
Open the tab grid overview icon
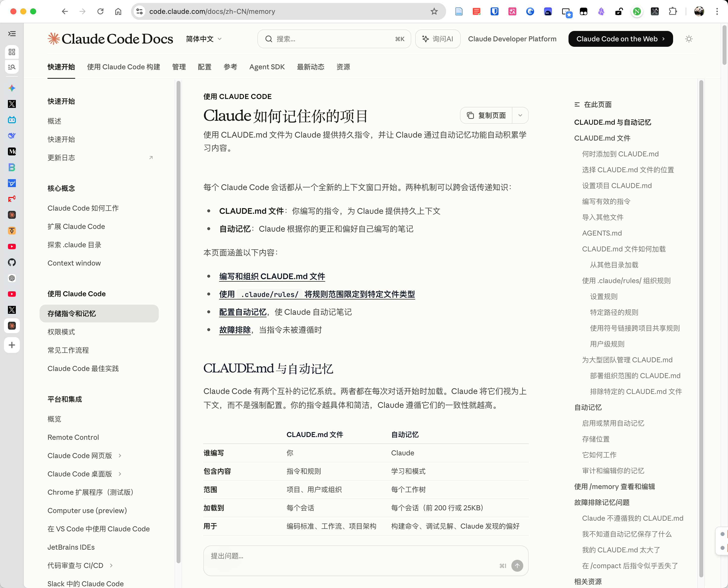click(x=12, y=52)
